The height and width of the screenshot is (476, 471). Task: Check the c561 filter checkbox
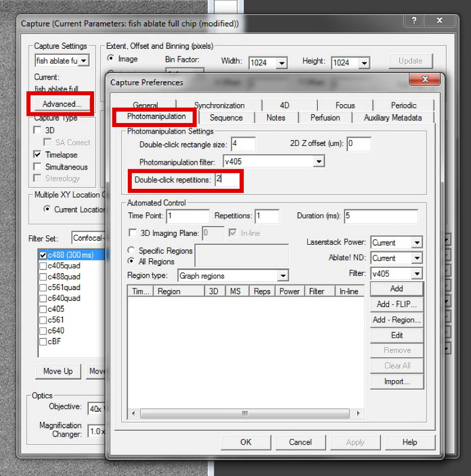coord(43,320)
